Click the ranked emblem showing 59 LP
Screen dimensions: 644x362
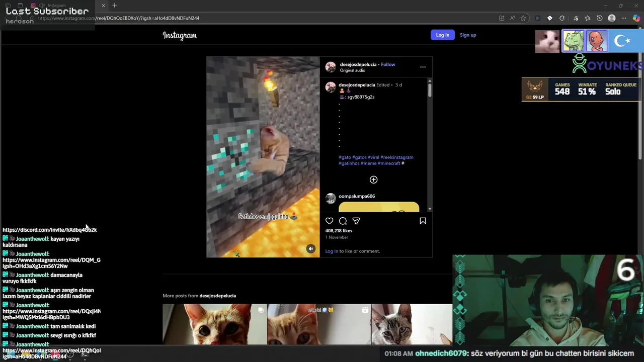tap(535, 89)
